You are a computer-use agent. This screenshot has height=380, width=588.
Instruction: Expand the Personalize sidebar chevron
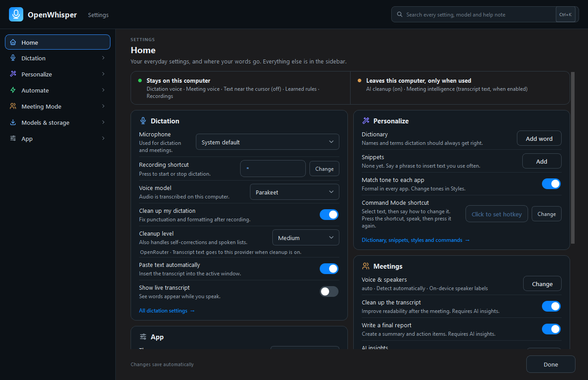click(103, 74)
